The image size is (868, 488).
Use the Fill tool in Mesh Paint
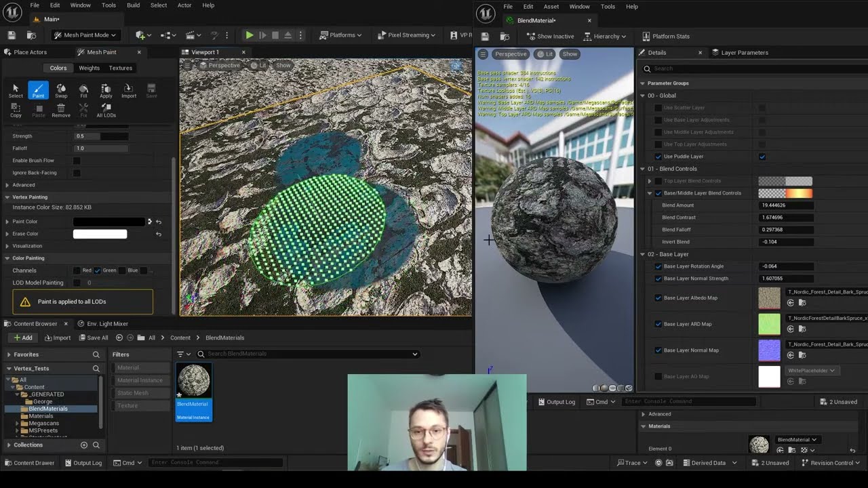83,91
